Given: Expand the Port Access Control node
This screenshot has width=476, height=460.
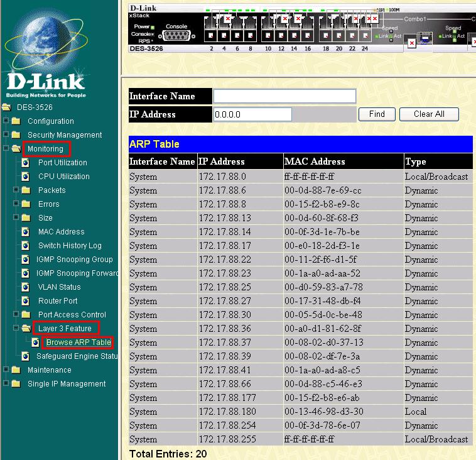Looking at the screenshot, I should [16, 314].
